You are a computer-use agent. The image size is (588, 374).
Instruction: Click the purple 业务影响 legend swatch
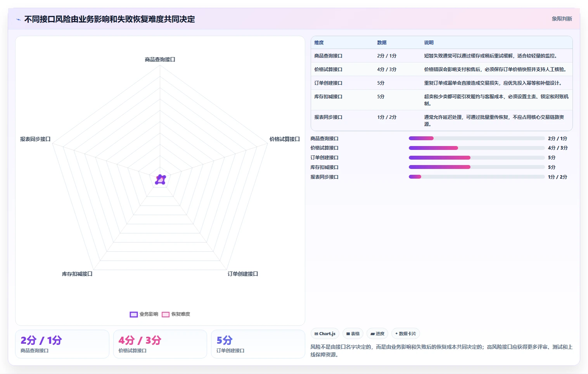point(134,314)
